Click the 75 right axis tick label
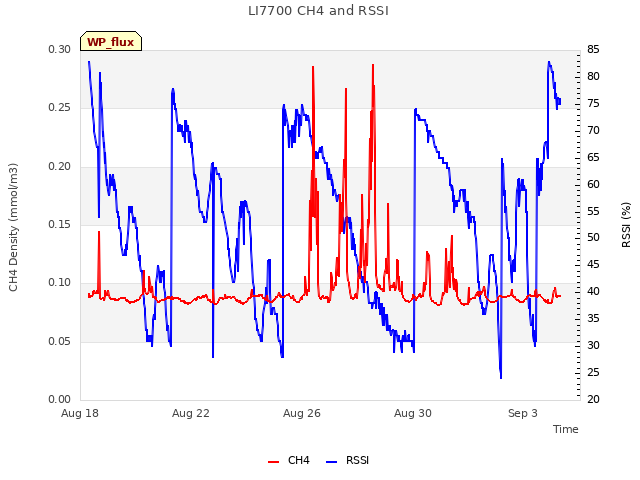 point(593,103)
